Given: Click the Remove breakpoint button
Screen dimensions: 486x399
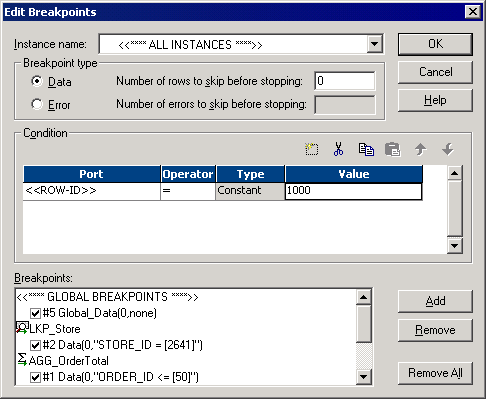Looking at the screenshot, I should tap(435, 330).
